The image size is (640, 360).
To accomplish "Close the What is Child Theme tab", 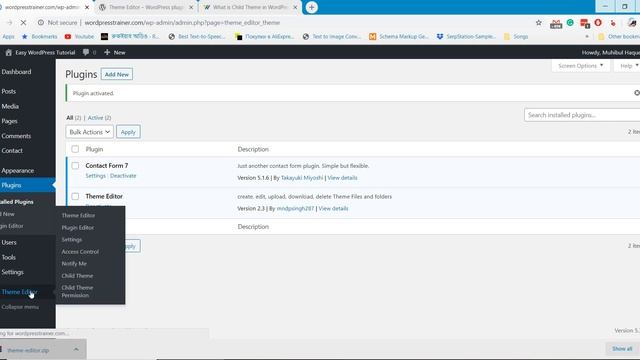I will click(x=295, y=7).
